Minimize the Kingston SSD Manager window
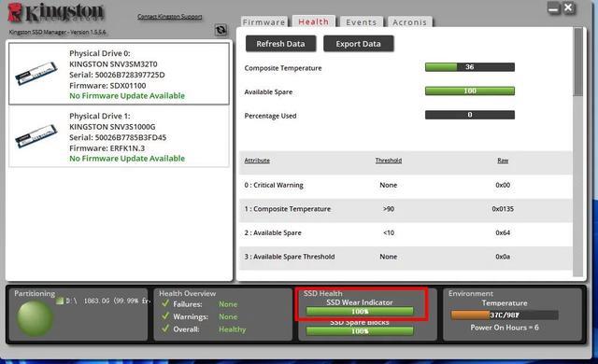This screenshot has height=364, width=598. click(x=553, y=8)
